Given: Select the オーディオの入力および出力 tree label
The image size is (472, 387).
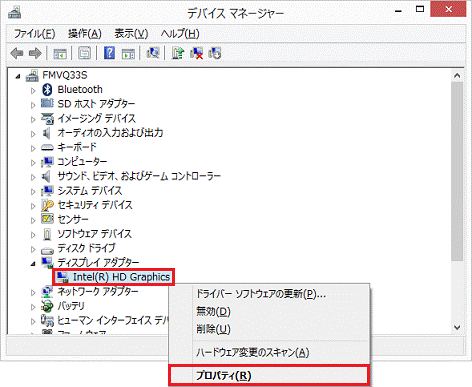Looking at the screenshot, I should point(110,133).
